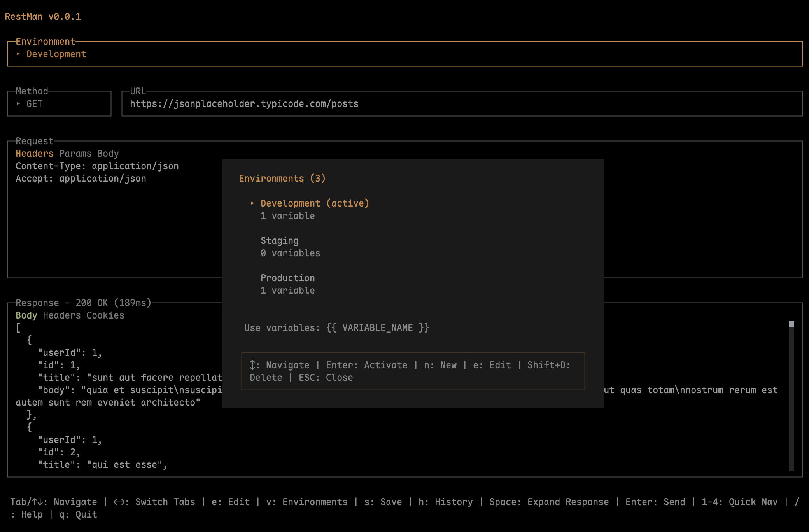
Task: Select the Development (active) environment
Action: [x=314, y=203]
